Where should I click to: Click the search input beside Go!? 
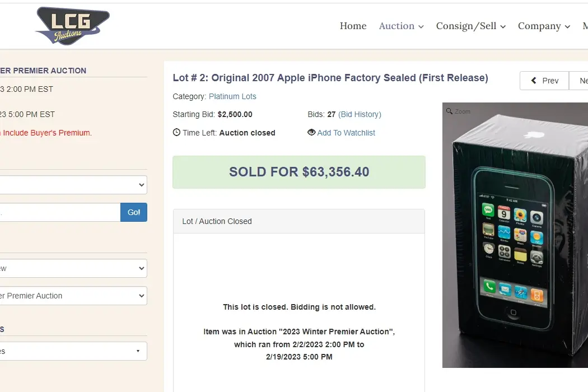pos(60,212)
